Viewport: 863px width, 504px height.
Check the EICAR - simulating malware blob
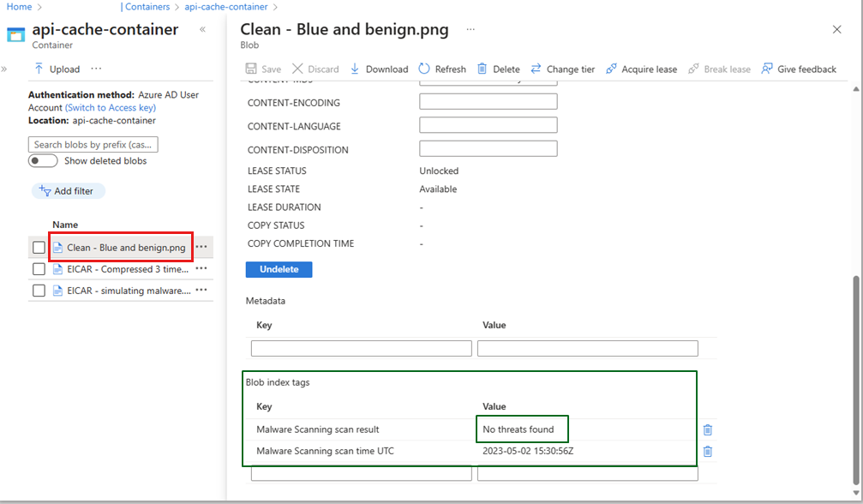(38, 290)
